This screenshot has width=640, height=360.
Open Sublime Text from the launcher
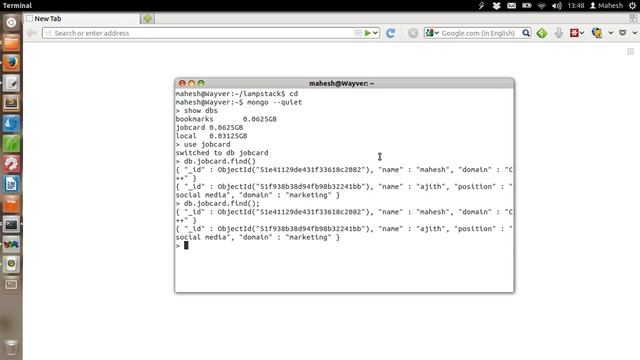tap(11, 103)
